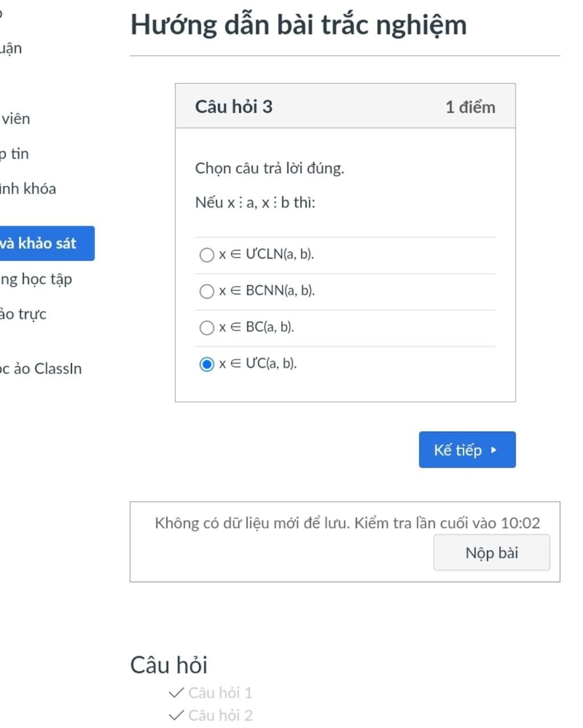The image size is (583, 728).
Task: Open the viên sidebar menu item
Action: 15,118
